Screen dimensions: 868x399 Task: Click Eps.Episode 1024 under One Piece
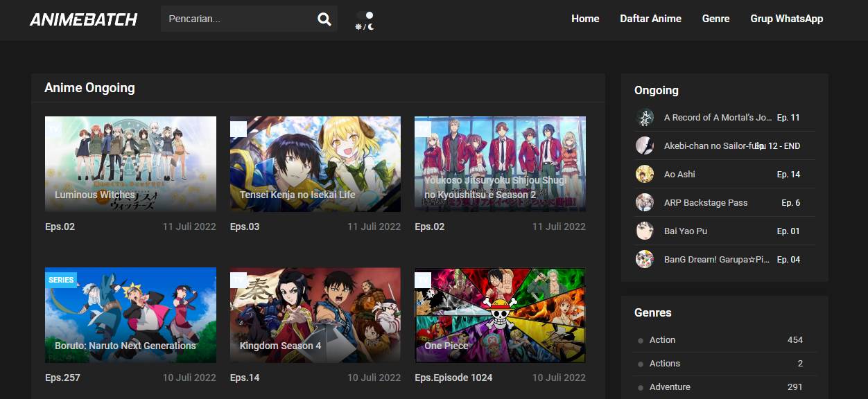(x=453, y=378)
